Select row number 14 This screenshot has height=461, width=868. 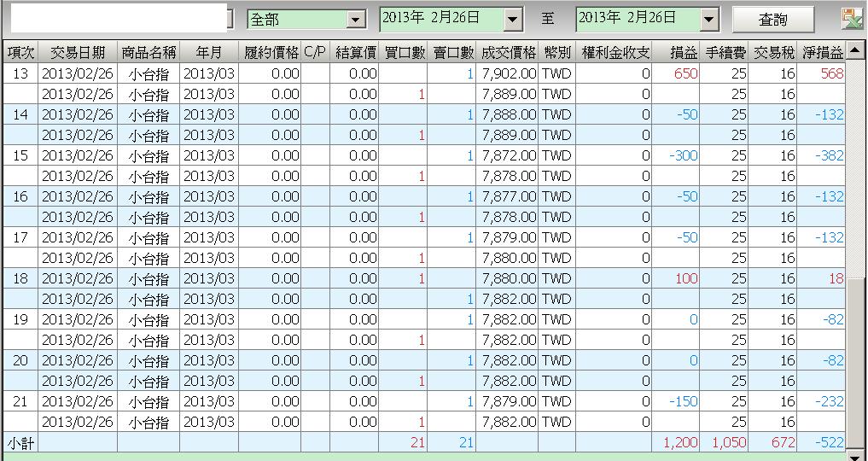click(x=20, y=114)
